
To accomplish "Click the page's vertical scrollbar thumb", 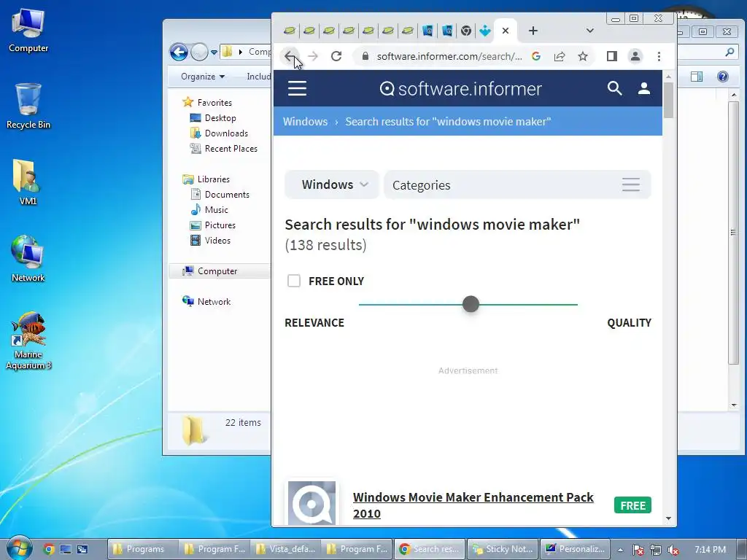I will 668,100.
